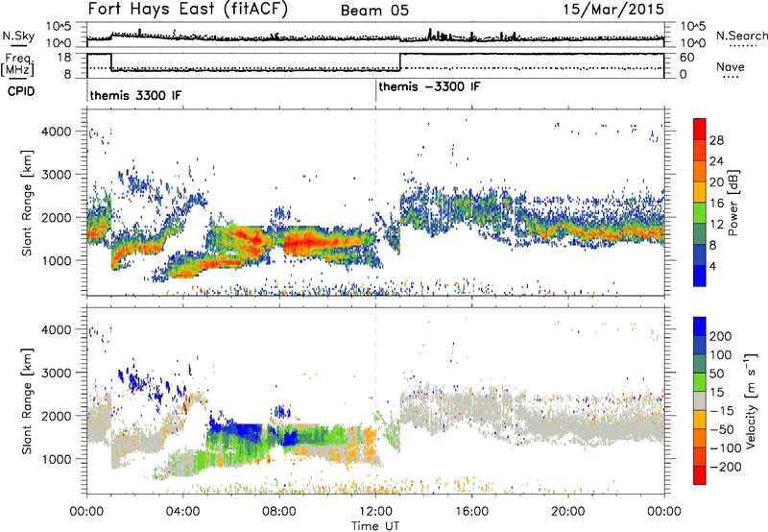
Task: Click the 'CPID' row label
Action: tap(21, 91)
